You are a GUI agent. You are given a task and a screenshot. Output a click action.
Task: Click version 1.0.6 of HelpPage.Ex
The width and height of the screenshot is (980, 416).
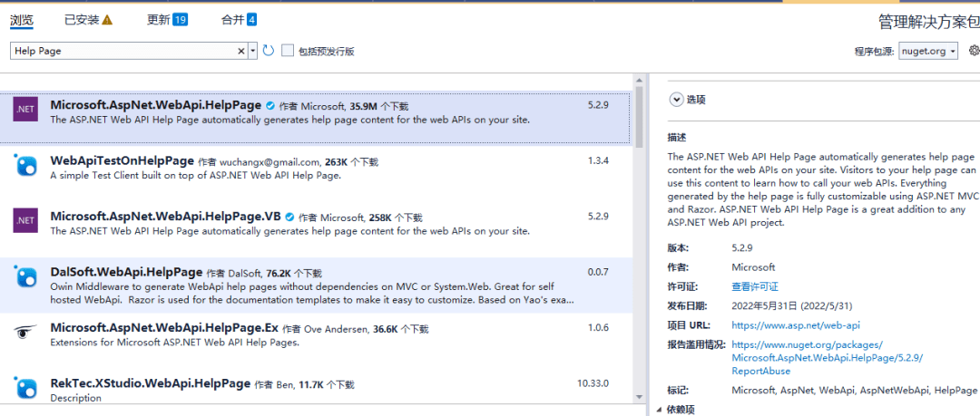click(598, 328)
